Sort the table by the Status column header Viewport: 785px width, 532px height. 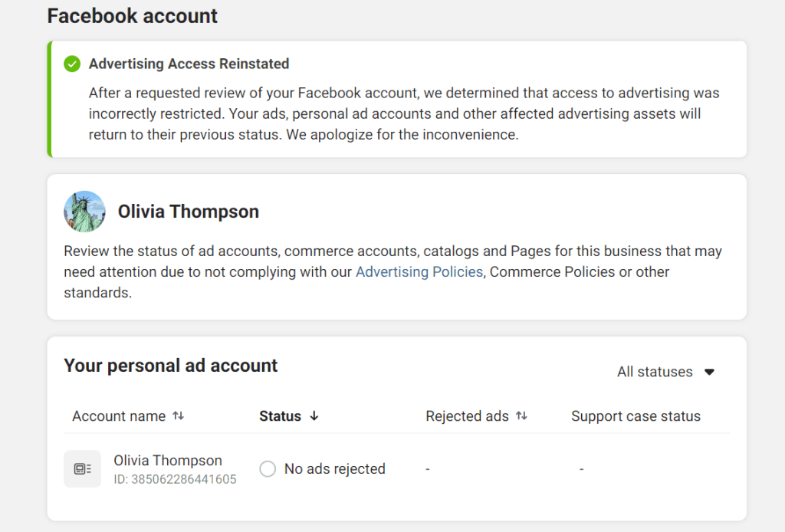click(x=278, y=415)
